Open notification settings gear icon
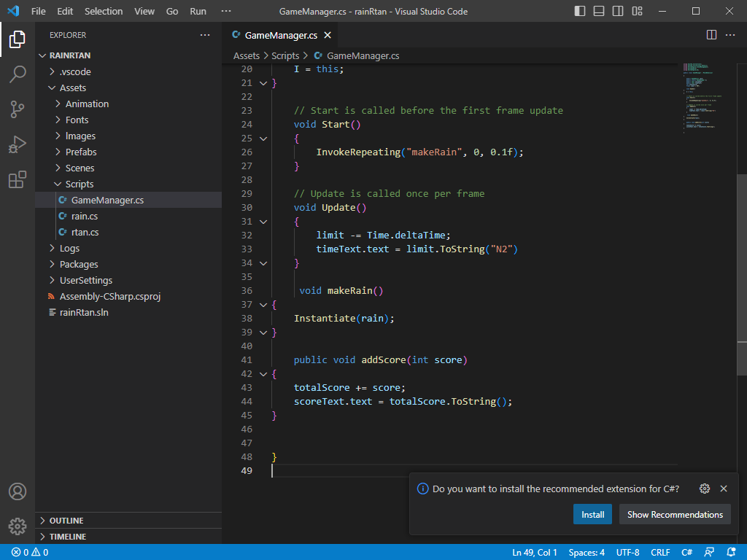This screenshot has width=747, height=560. coord(705,489)
